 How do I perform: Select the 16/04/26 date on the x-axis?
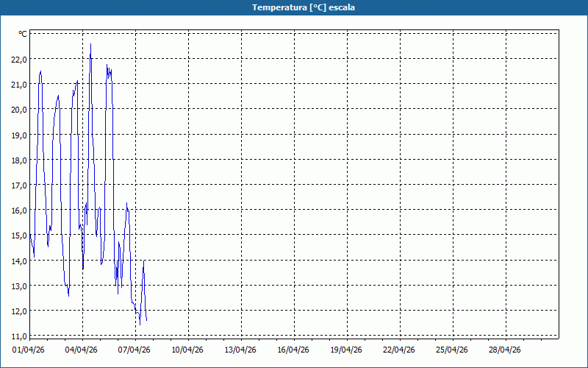click(293, 350)
